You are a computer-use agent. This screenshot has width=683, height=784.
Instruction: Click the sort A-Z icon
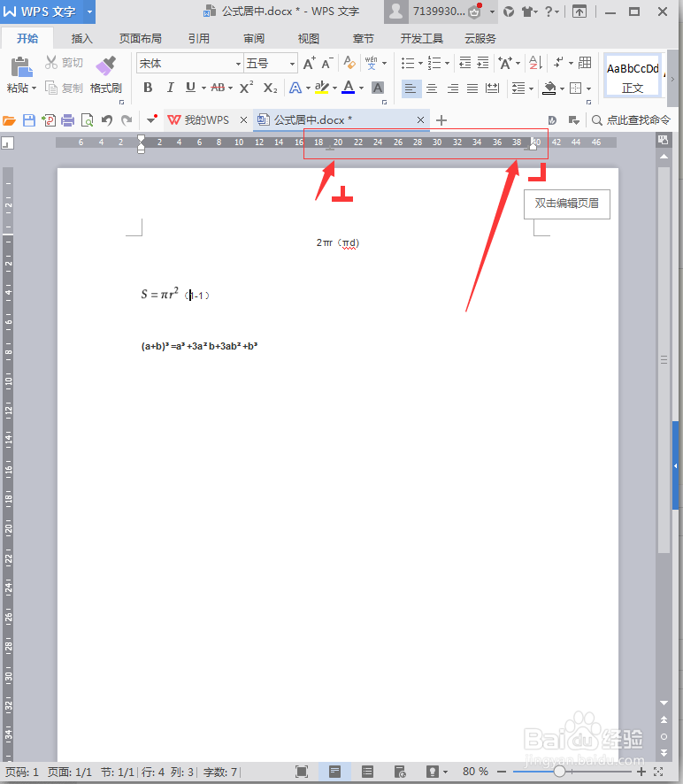535,63
